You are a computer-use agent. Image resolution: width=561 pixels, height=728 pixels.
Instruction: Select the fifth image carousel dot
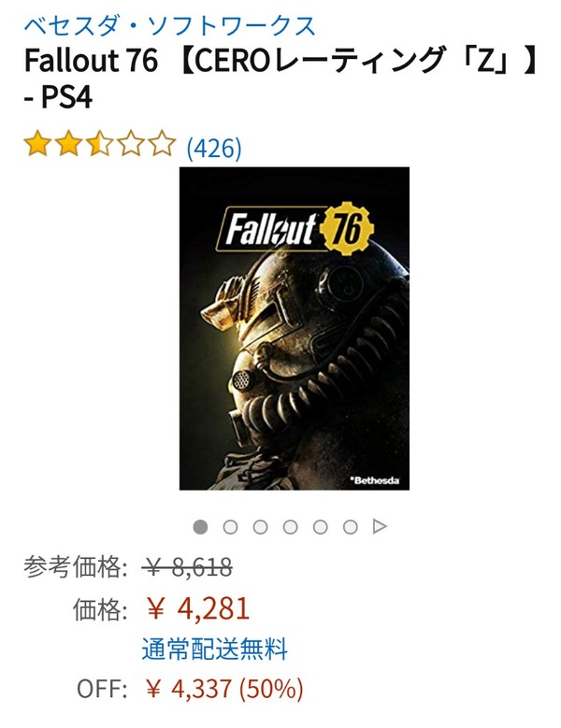[320, 527]
